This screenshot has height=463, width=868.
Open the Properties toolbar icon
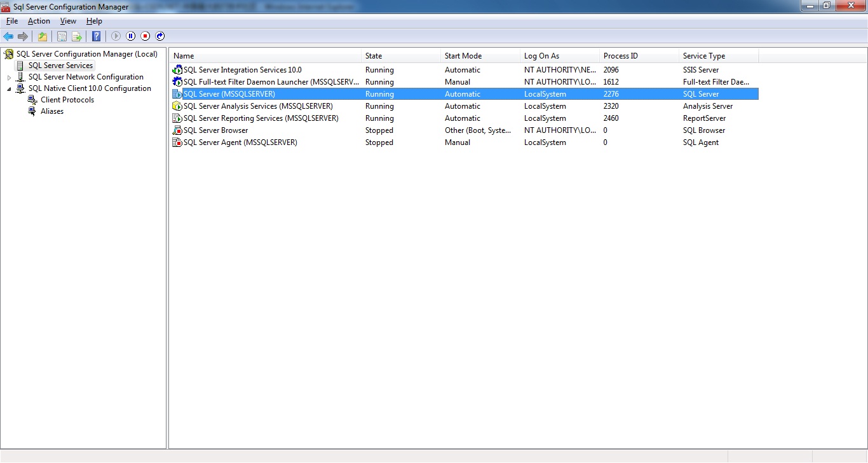(62, 36)
